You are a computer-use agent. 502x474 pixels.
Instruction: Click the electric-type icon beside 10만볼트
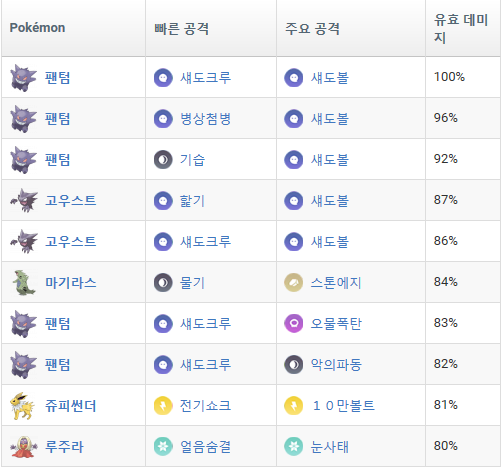coord(293,406)
